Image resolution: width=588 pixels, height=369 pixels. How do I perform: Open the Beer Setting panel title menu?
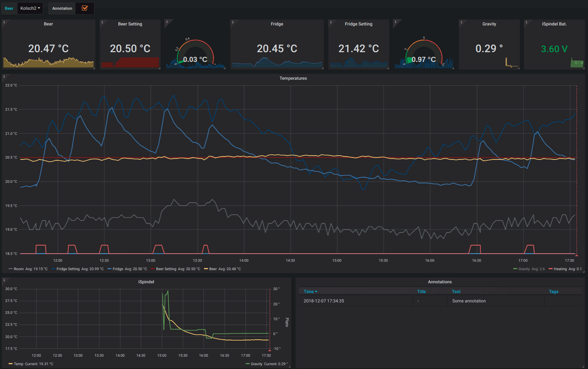(x=130, y=24)
